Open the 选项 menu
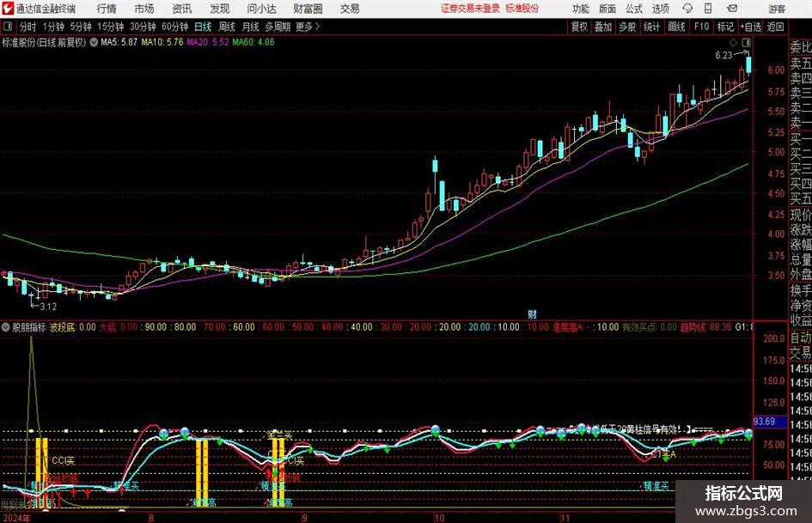This screenshot has height=523, width=812. pos(660,9)
